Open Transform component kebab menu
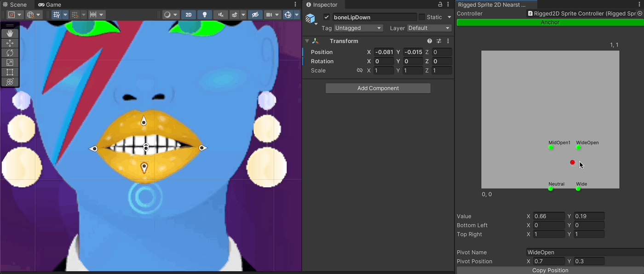 pos(448,41)
